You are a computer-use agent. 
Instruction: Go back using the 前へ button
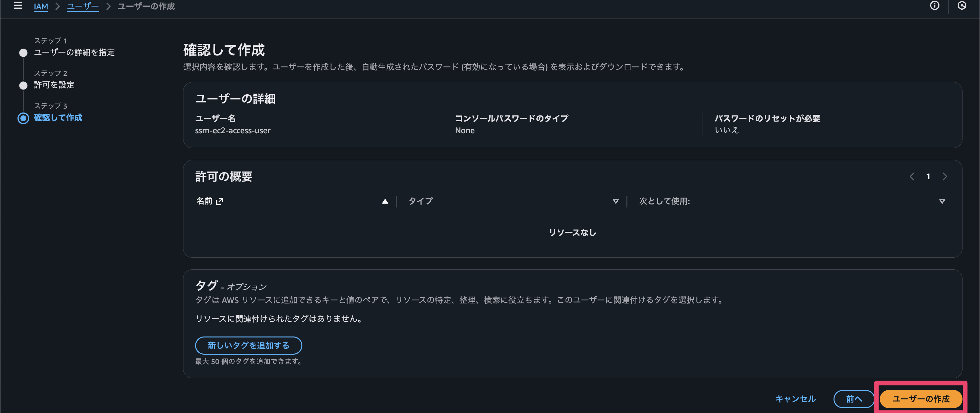[x=854, y=398]
